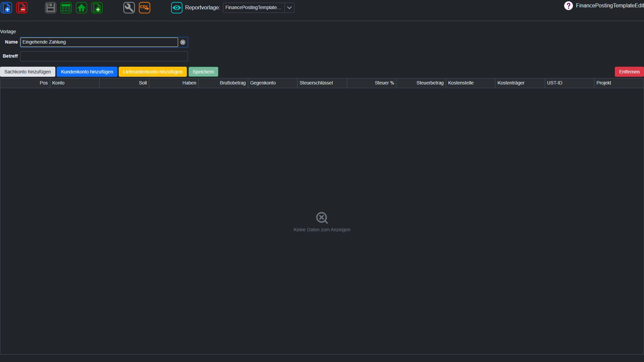Click the Projekt column header

pos(619,83)
